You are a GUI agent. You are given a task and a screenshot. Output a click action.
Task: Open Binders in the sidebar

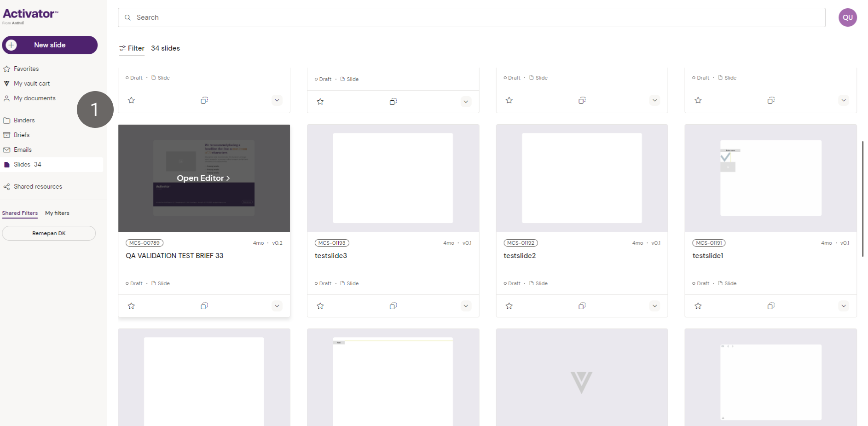click(x=24, y=120)
